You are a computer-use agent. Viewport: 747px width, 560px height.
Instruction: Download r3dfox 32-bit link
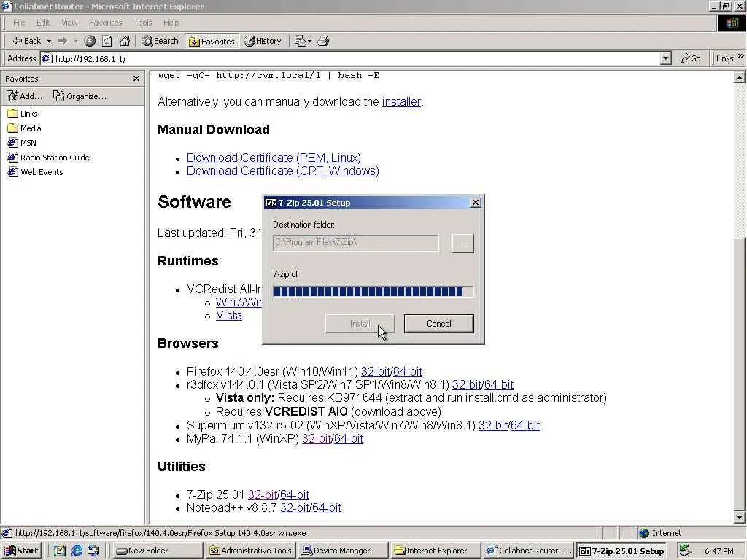point(467,385)
